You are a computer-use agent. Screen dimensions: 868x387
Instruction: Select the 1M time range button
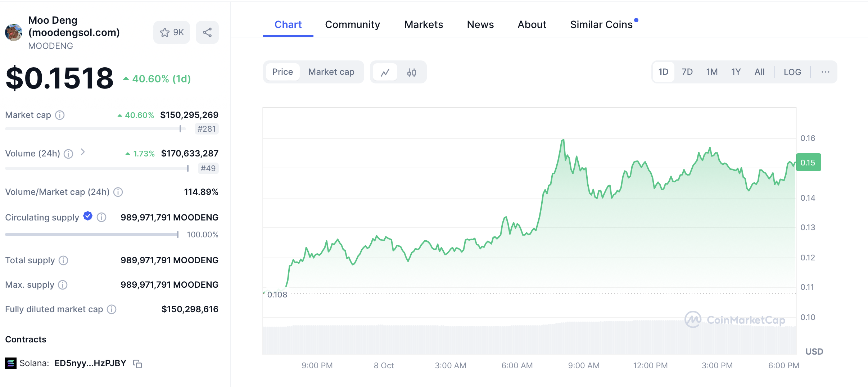click(712, 72)
